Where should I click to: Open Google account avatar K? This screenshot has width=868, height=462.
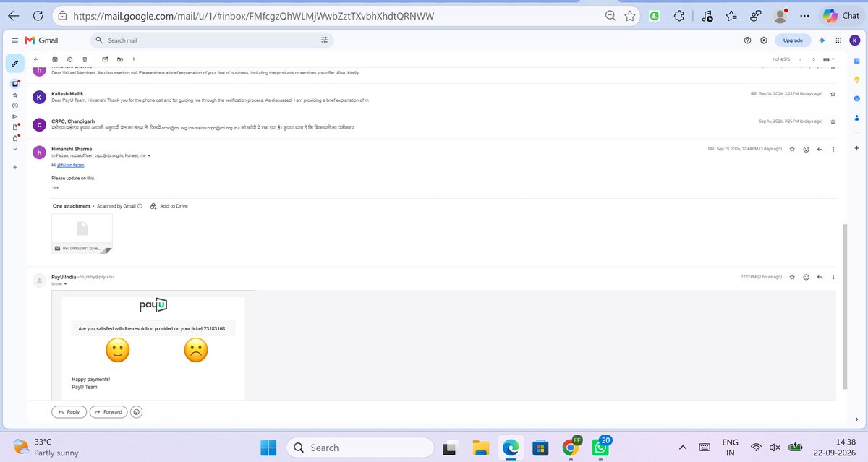coord(854,40)
